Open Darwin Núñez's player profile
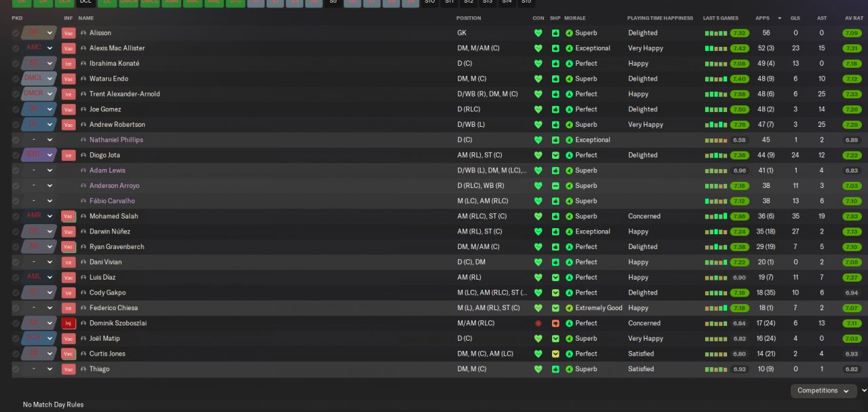Image resolution: width=868 pixels, height=412 pixels. 110,231
